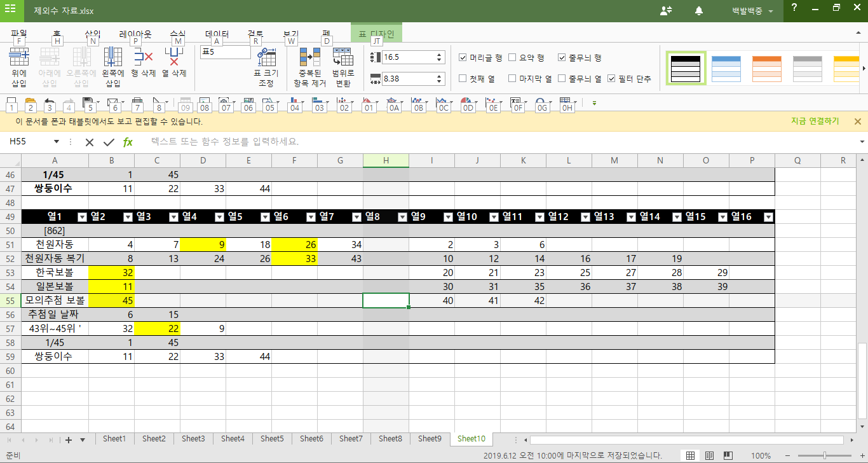This screenshot has width=868, height=463.
Task: Expand the name box dropdown arrow
Action: coord(56,142)
